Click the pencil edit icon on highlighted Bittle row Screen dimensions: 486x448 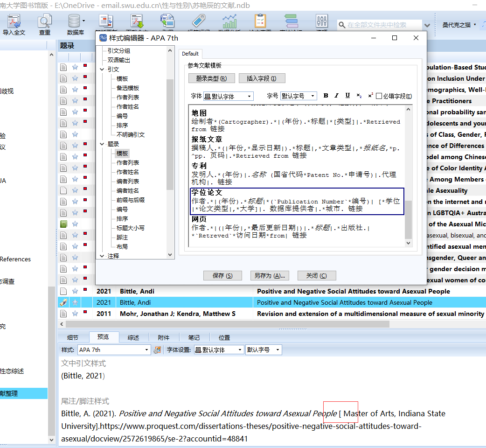tap(63, 302)
